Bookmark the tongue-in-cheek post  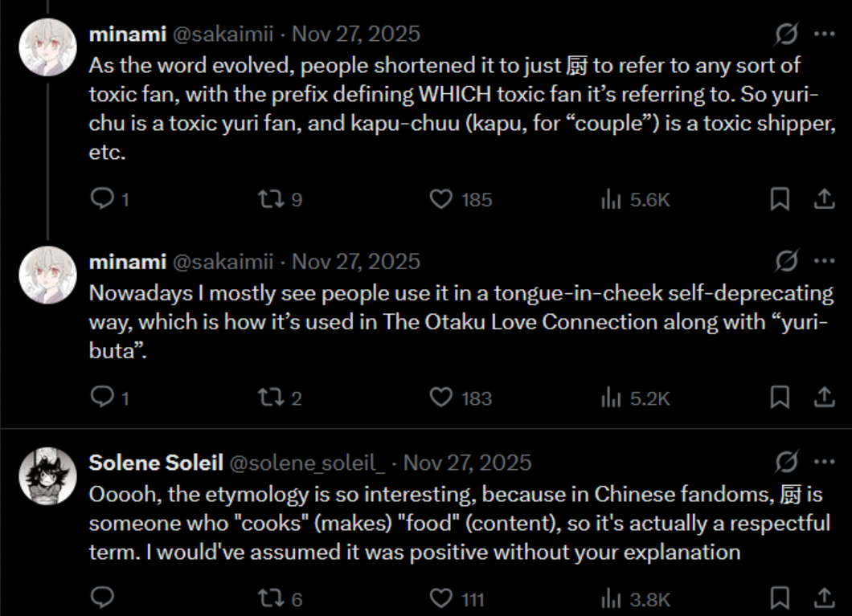pos(780,397)
